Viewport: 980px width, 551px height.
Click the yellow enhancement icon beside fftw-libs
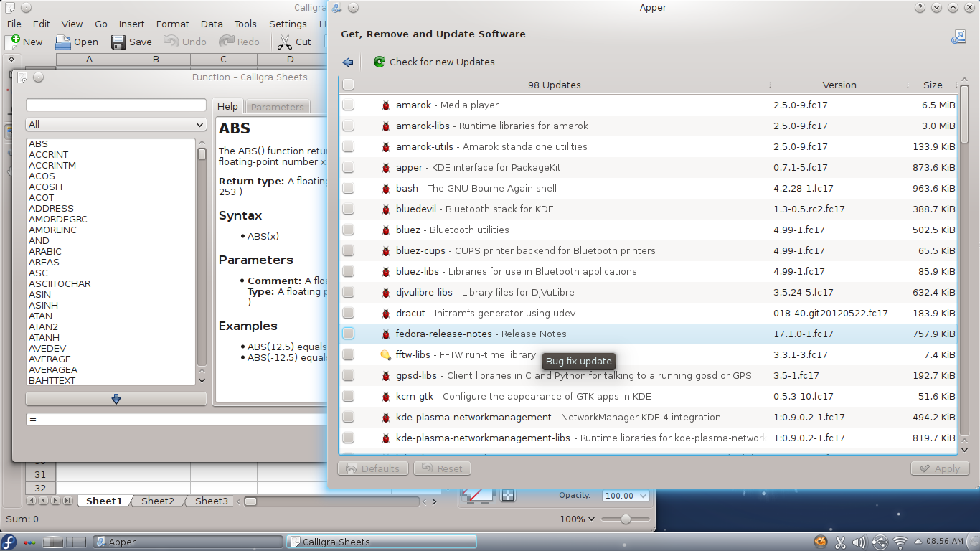386,355
